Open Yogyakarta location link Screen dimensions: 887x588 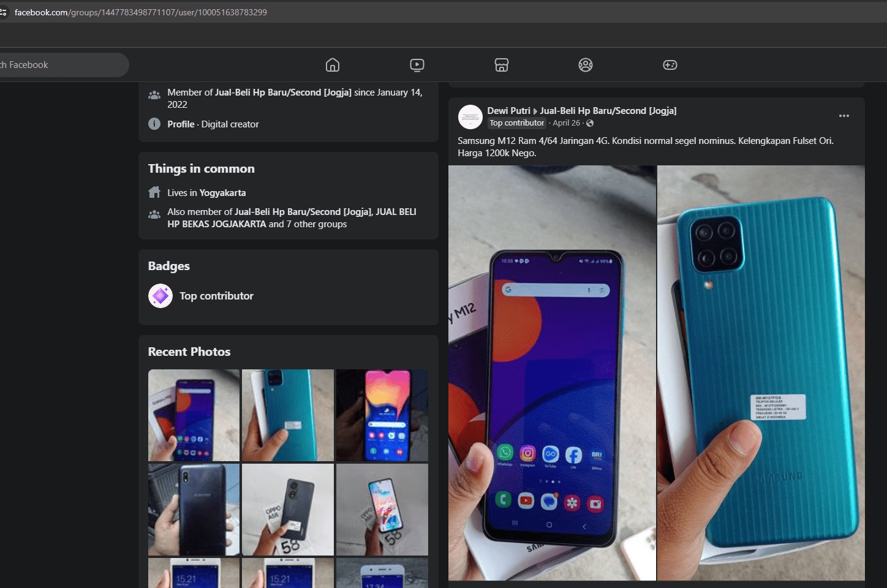click(x=222, y=192)
